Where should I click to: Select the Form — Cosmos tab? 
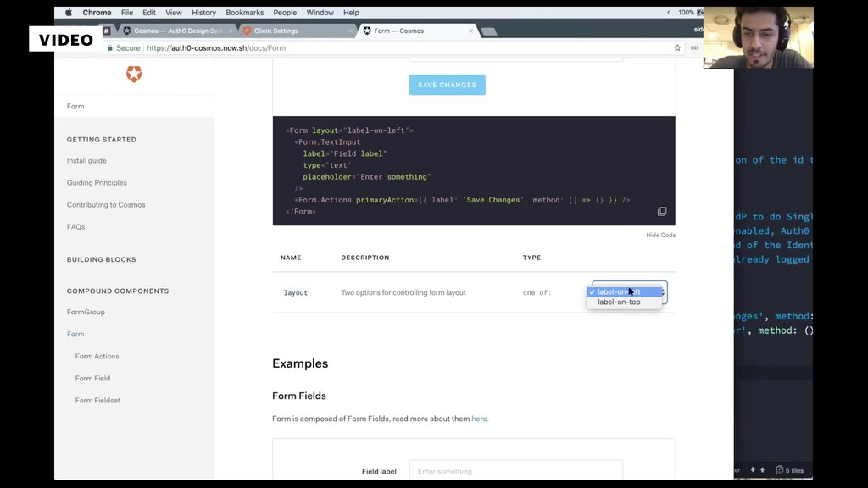[416, 31]
